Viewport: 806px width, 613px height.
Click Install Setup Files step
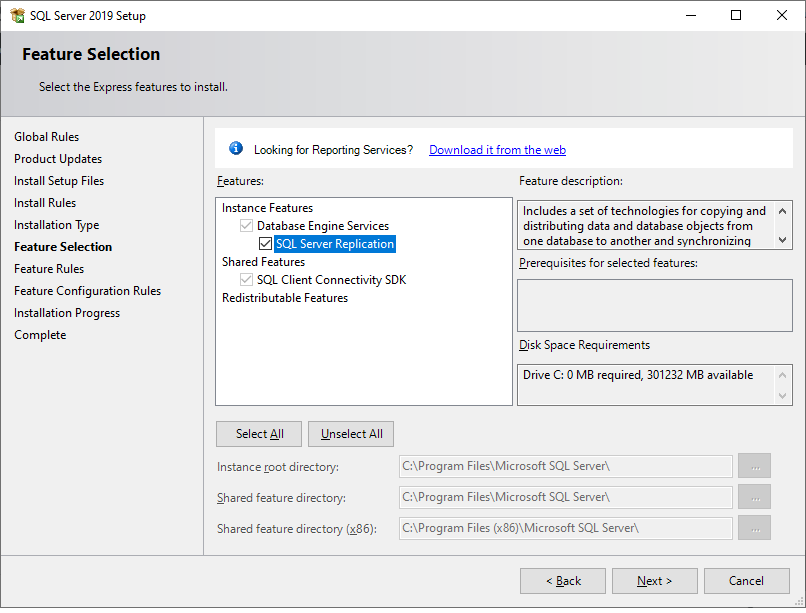click(x=59, y=181)
